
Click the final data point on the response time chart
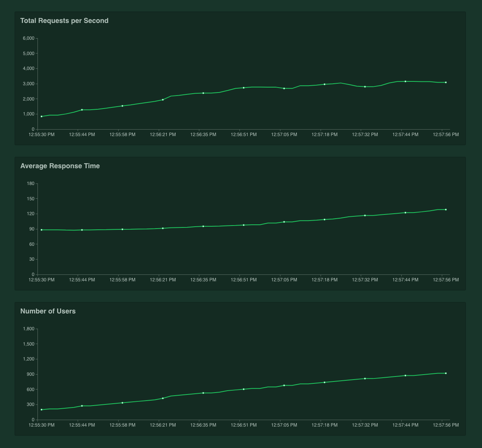(445, 209)
